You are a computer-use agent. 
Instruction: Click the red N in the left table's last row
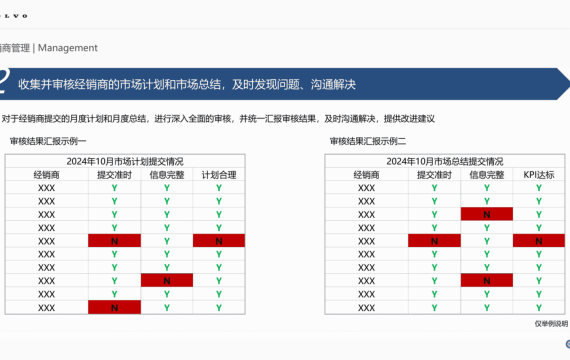115,308
